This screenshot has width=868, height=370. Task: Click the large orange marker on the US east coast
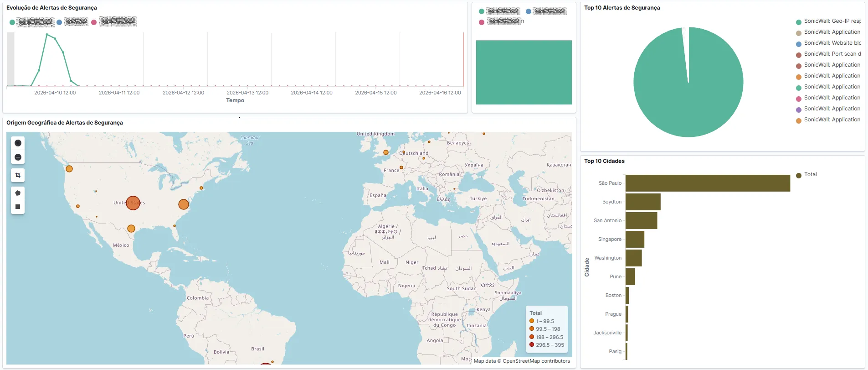pyautogui.click(x=184, y=204)
